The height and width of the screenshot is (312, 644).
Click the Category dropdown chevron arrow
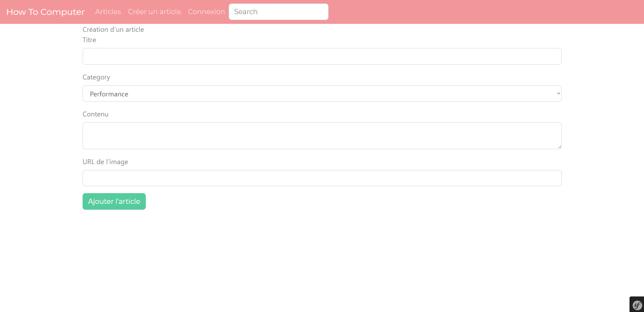[558, 94]
